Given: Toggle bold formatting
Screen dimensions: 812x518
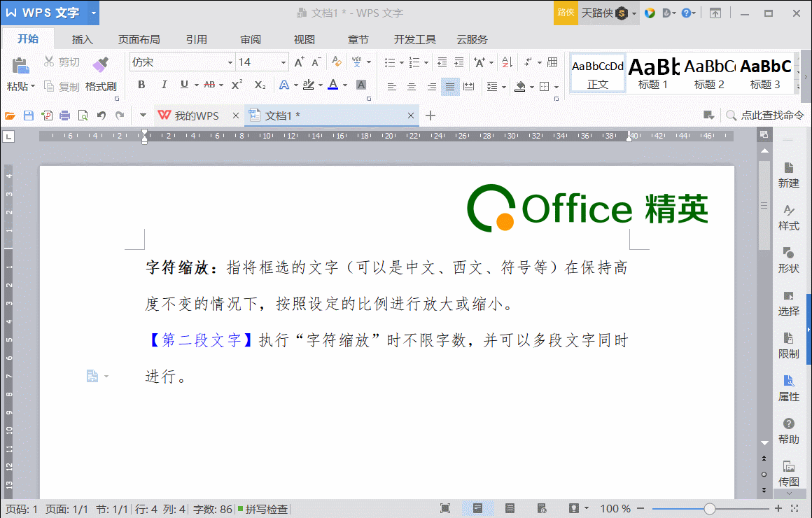Looking at the screenshot, I should point(141,85).
